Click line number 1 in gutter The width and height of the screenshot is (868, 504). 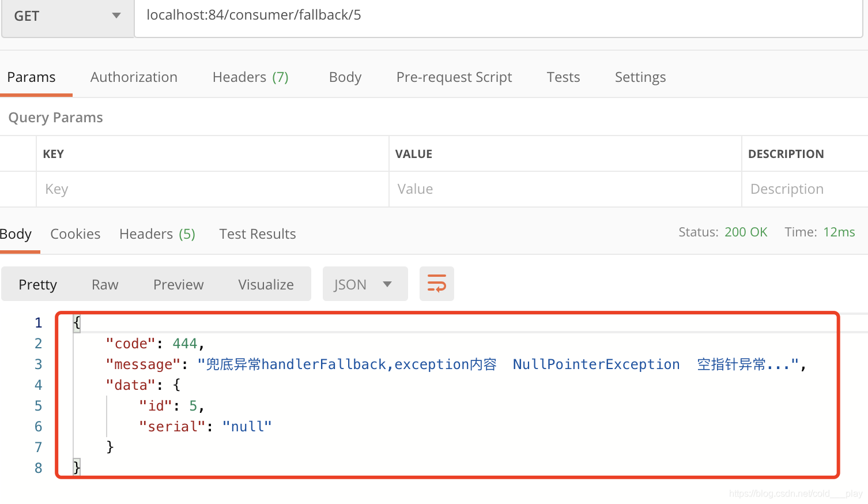tap(38, 323)
